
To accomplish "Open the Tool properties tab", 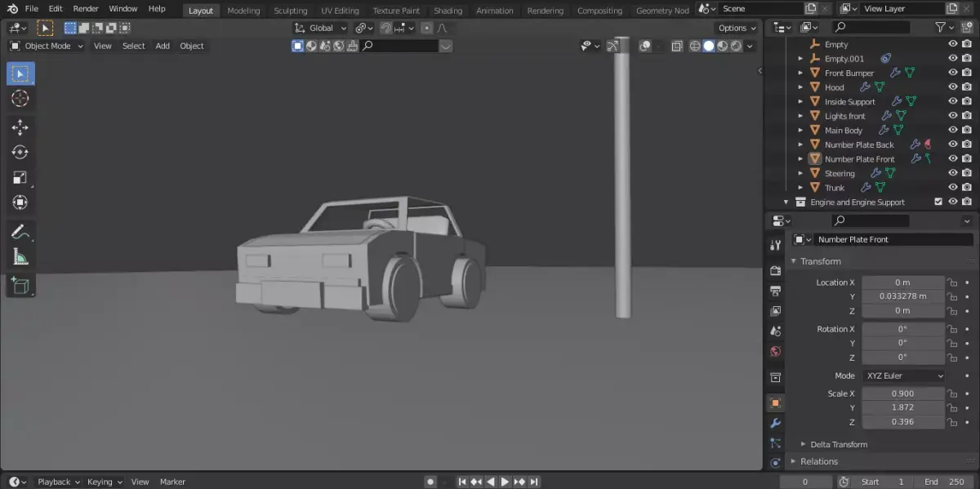I will point(775,246).
